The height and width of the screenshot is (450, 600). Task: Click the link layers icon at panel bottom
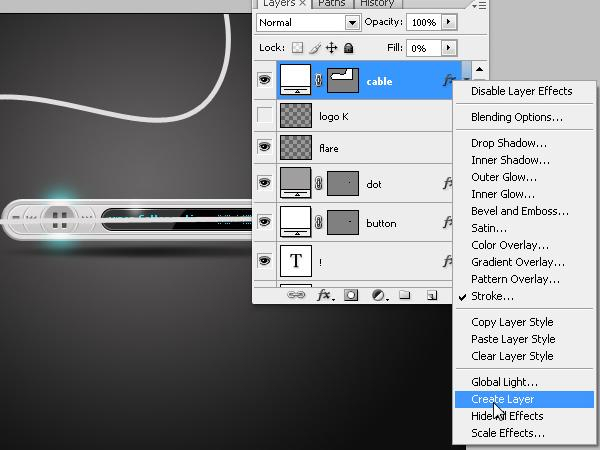click(x=296, y=295)
